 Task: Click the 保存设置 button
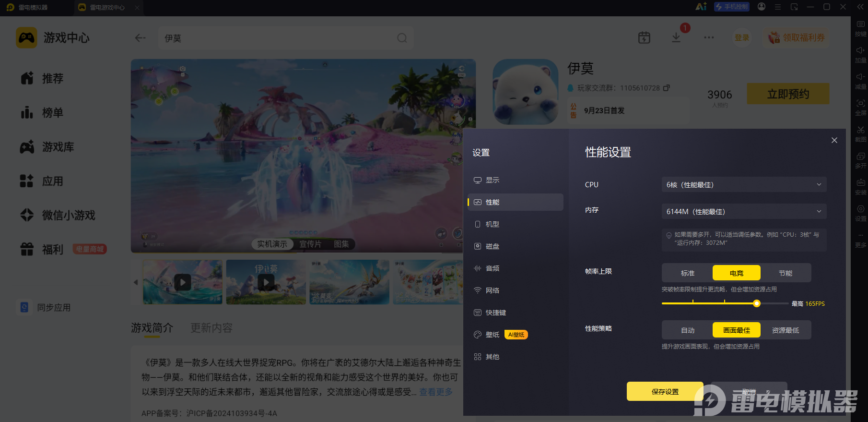point(665,391)
